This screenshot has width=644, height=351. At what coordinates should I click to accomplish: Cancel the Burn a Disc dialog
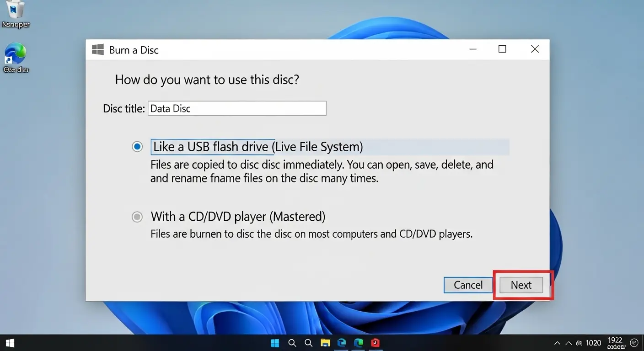coord(468,285)
